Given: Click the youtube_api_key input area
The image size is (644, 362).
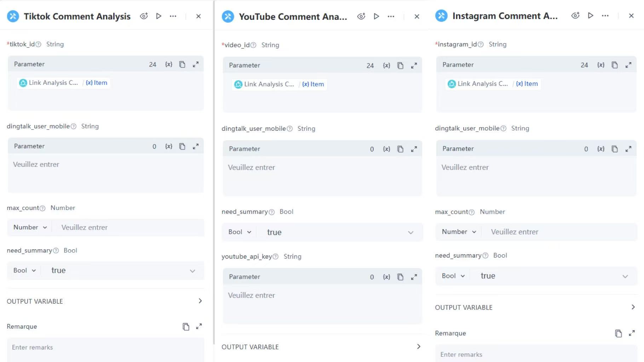Looking at the screenshot, I should 322,304.
